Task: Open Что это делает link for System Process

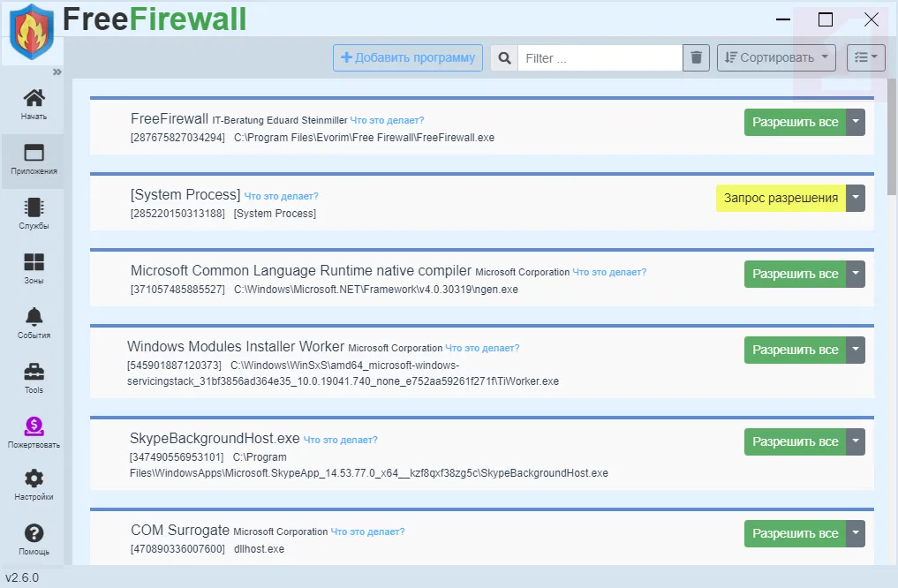Action: click(281, 196)
